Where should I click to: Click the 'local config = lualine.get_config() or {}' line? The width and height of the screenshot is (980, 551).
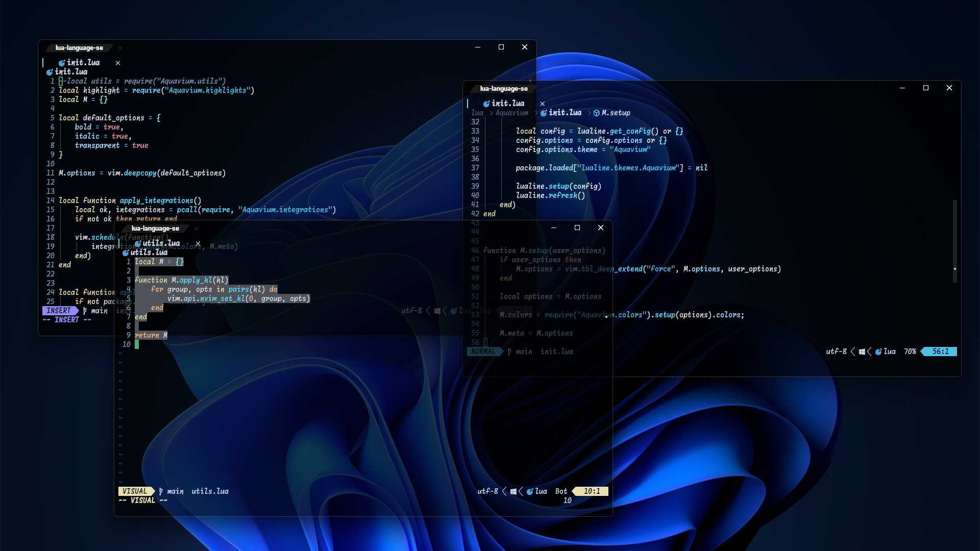point(599,131)
